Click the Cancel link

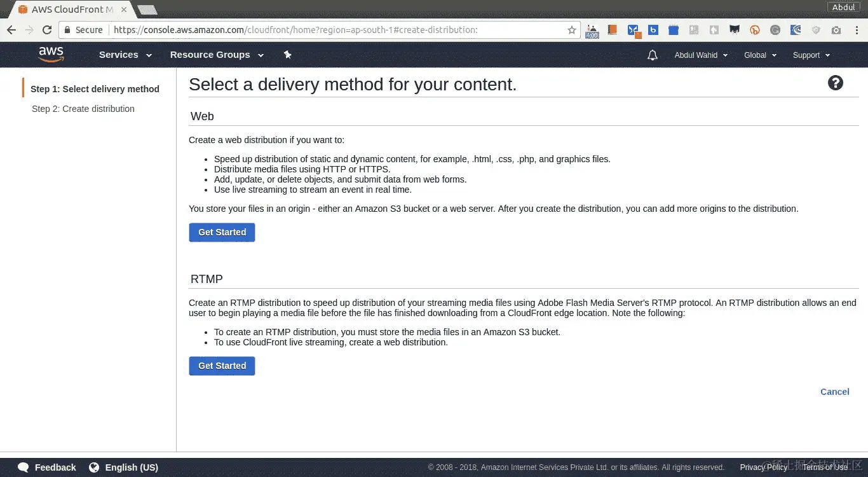pos(835,392)
